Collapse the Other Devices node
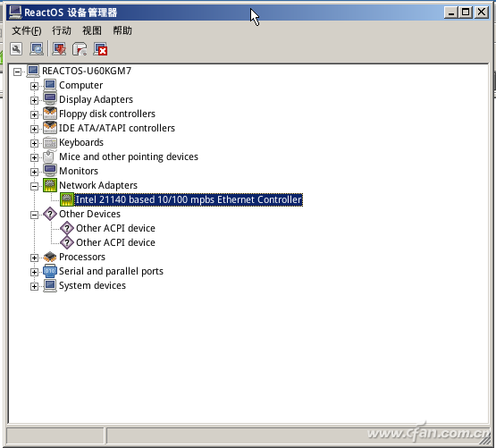The image size is (496, 448). point(34,215)
